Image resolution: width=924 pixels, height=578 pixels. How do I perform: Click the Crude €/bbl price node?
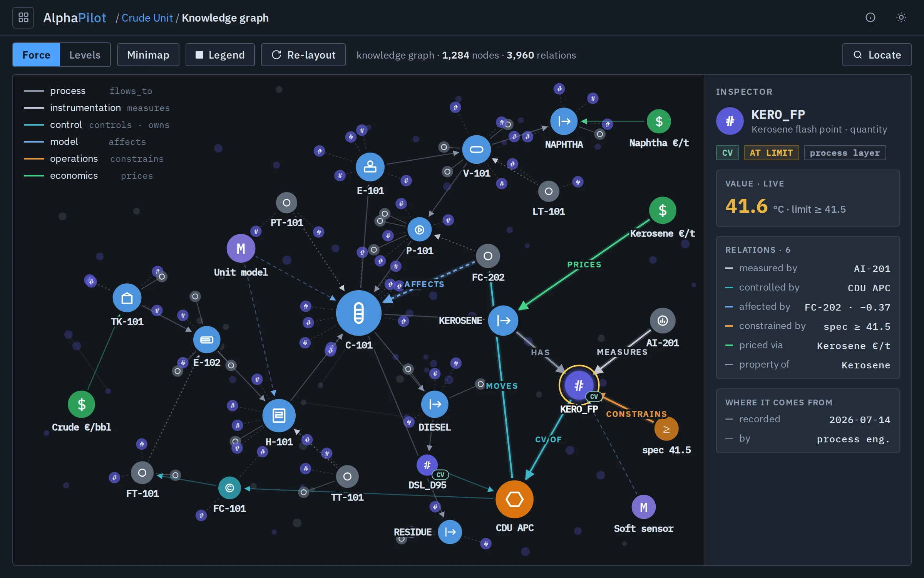click(81, 404)
